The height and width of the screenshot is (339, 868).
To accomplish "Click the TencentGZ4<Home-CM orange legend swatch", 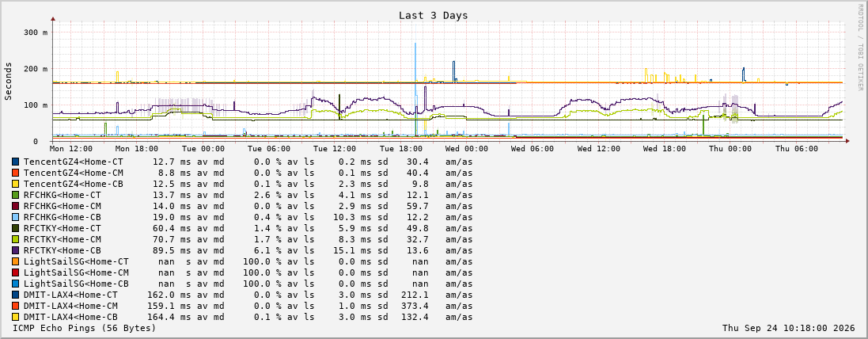I will [16, 173].
